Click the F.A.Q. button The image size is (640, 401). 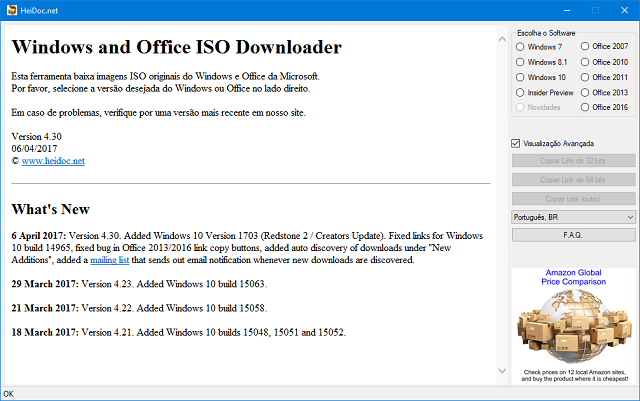pyautogui.click(x=573, y=235)
